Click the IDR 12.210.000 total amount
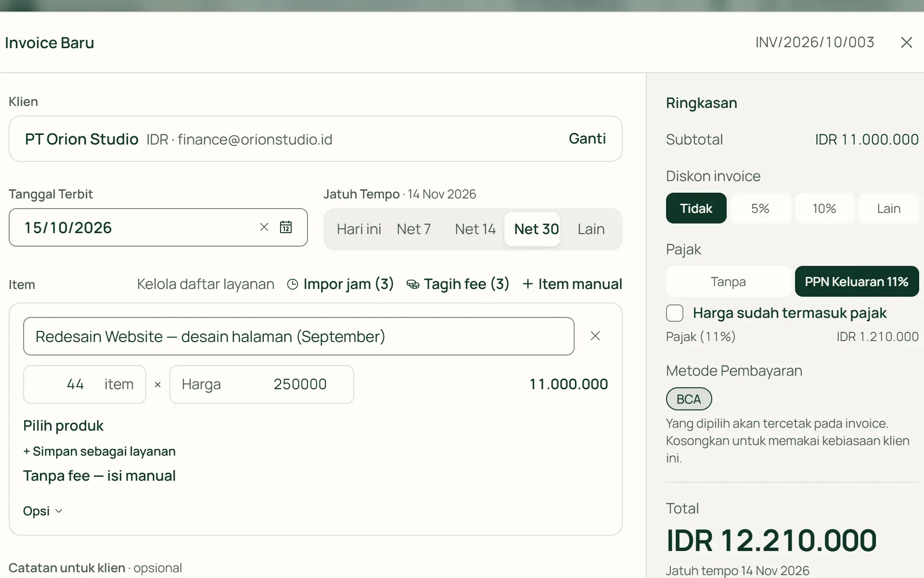Image resolution: width=924 pixels, height=578 pixels. click(771, 540)
